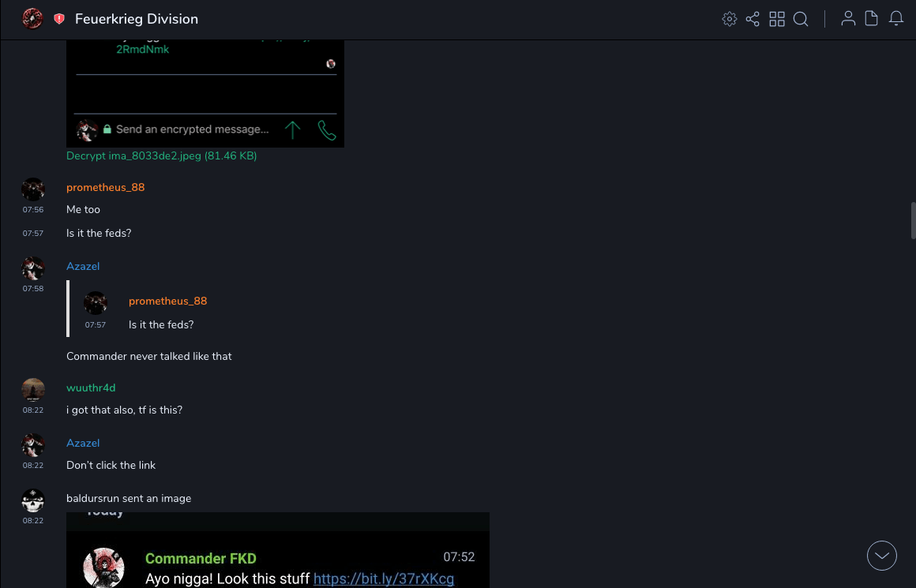
Task: Click the prometheus_88 username above "Me too"
Action: pyautogui.click(x=105, y=188)
